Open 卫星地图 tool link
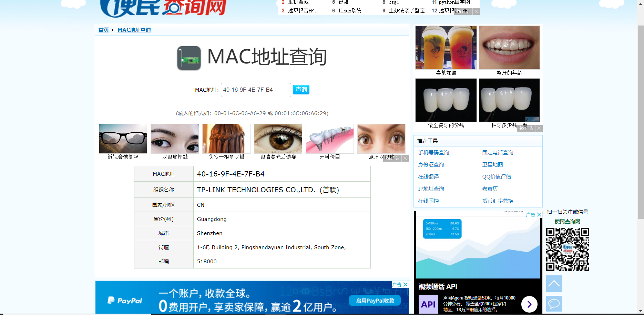The height and width of the screenshot is (315, 644). 492,165
